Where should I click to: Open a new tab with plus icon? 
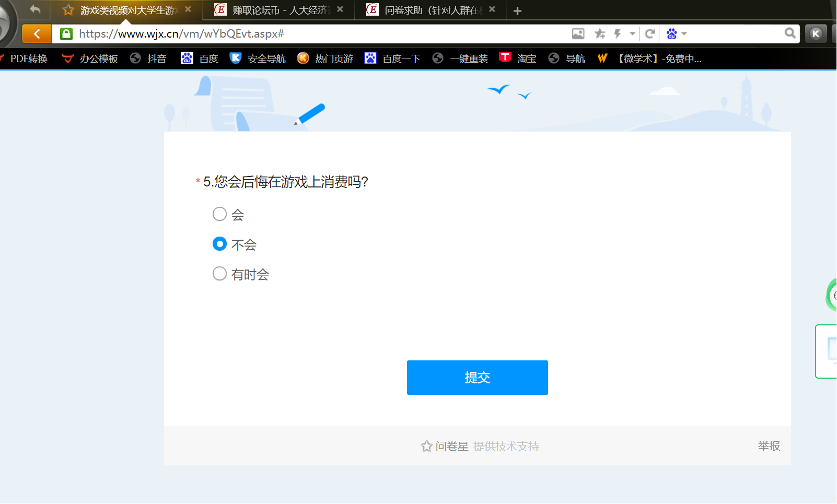(517, 11)
